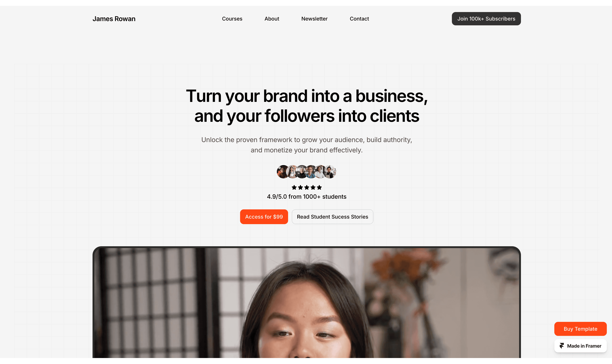Open Read Student Sucess Stories
The image size is (612, 364).
(x=332, y=217)
